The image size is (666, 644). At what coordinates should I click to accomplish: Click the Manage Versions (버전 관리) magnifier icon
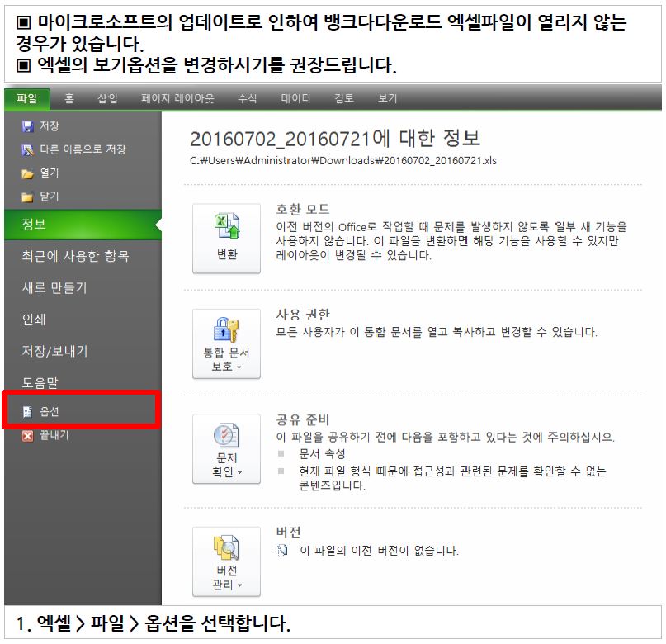(x=226, y=548)
